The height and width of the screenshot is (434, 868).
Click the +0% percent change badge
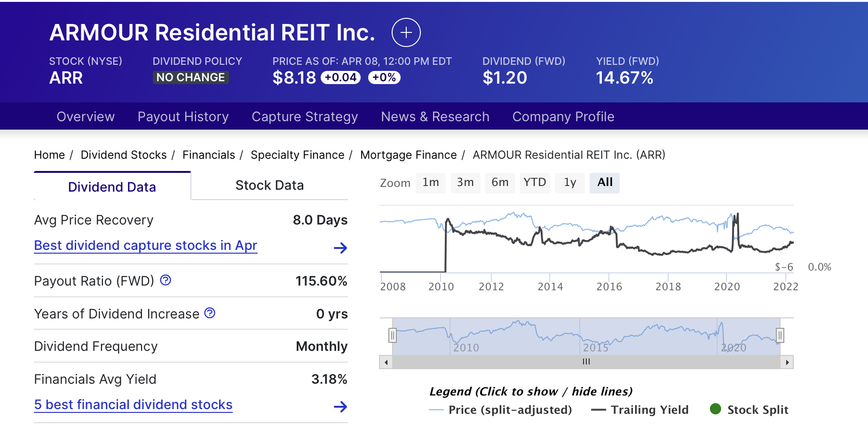click(x=384, y=77)
